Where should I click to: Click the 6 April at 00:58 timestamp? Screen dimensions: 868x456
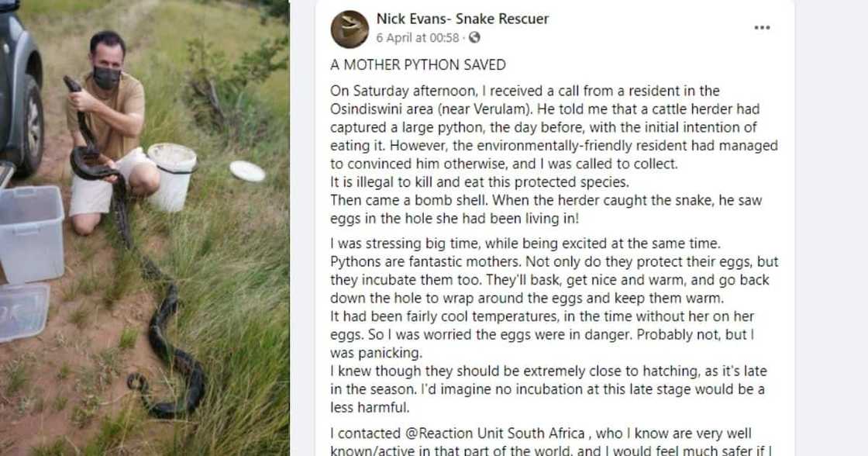coord(418,37)
